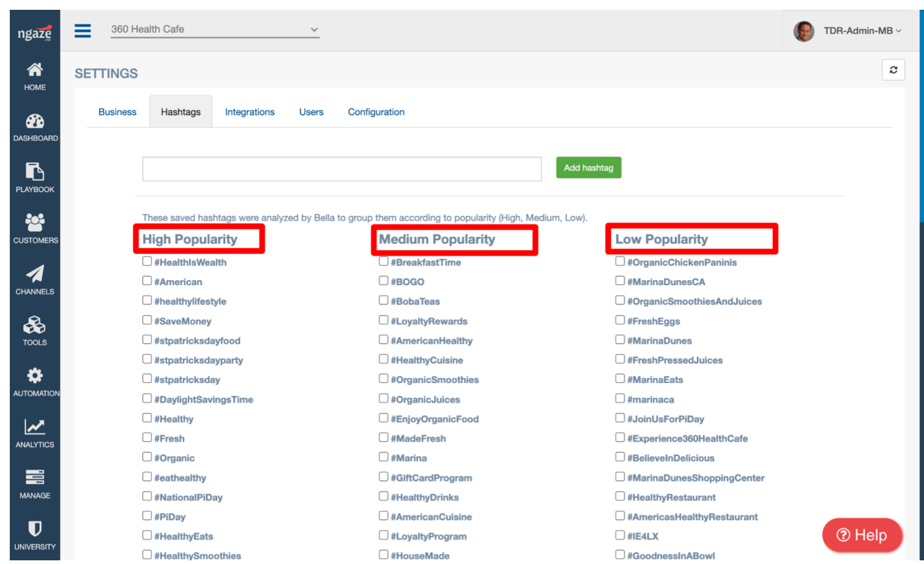Tick the #BreakfastTime checkbox
Image resolution: width=924 pixels, height=564 pixels.
pos(384,261)
